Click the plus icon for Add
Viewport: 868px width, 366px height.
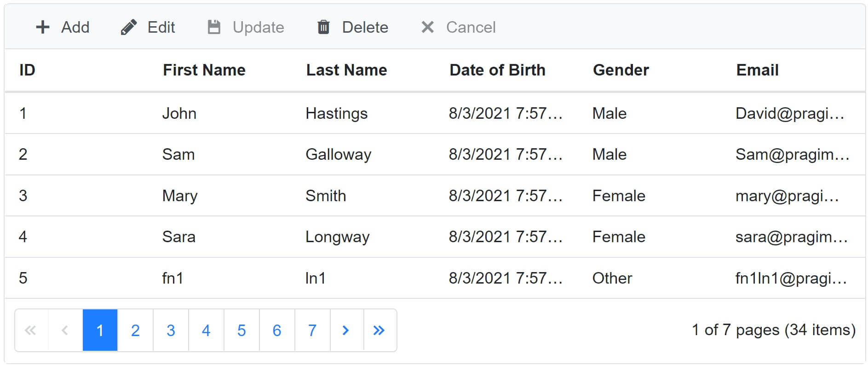coord(43,27)
